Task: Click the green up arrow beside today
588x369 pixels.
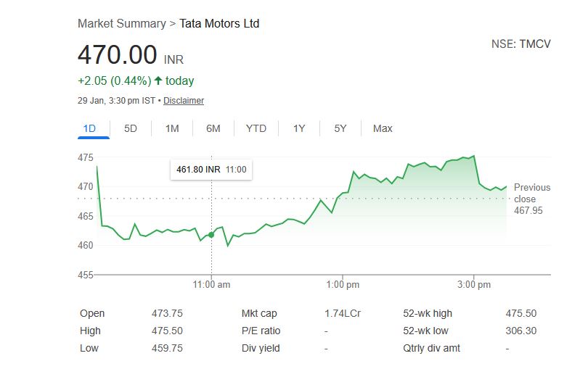Action: click(x=158, y=80)
